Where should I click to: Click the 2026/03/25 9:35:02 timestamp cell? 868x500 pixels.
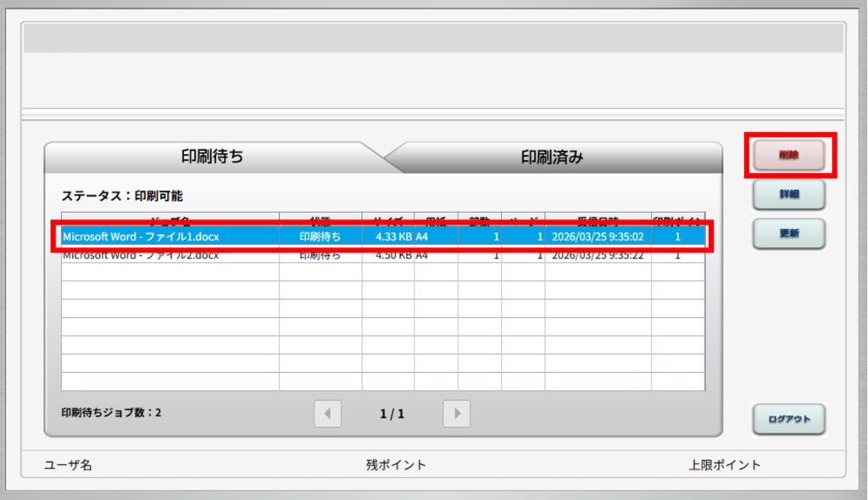tap(598, 236)
